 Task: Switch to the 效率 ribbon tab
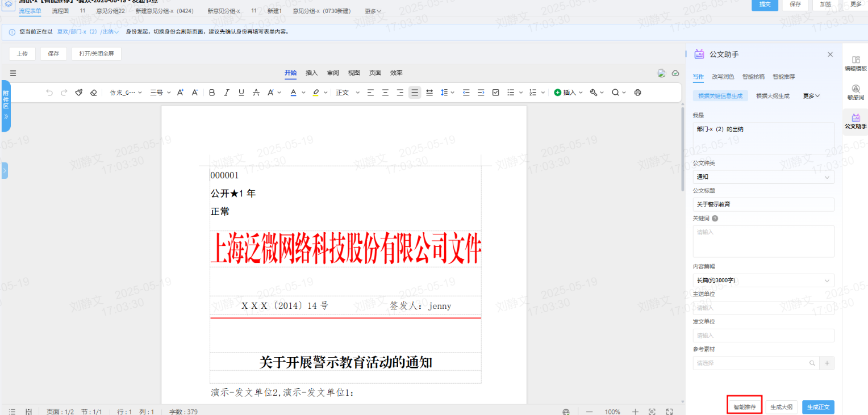pos(397,73)
